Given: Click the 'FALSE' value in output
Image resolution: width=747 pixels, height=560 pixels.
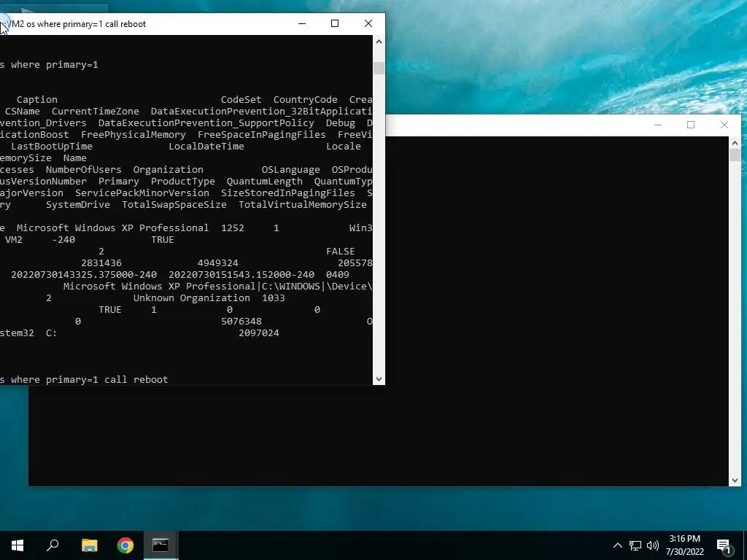Looking at the screenshot, I should (x=341, y=251).
